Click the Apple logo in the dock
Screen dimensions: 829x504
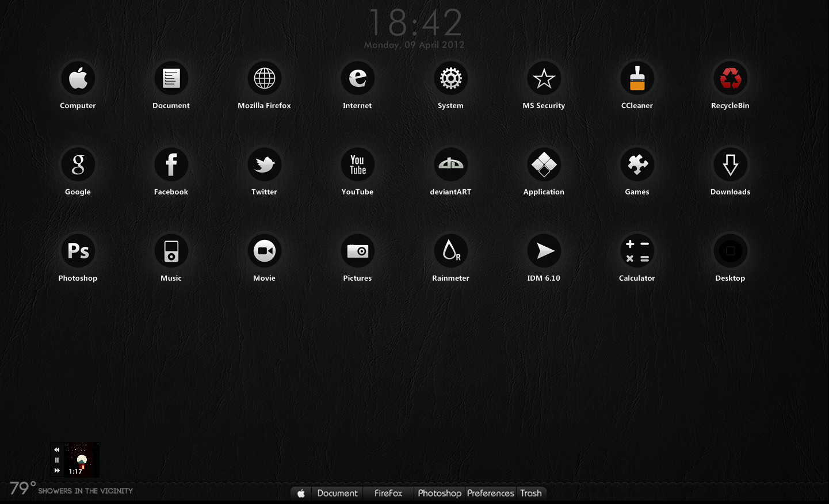click(300, 493)
